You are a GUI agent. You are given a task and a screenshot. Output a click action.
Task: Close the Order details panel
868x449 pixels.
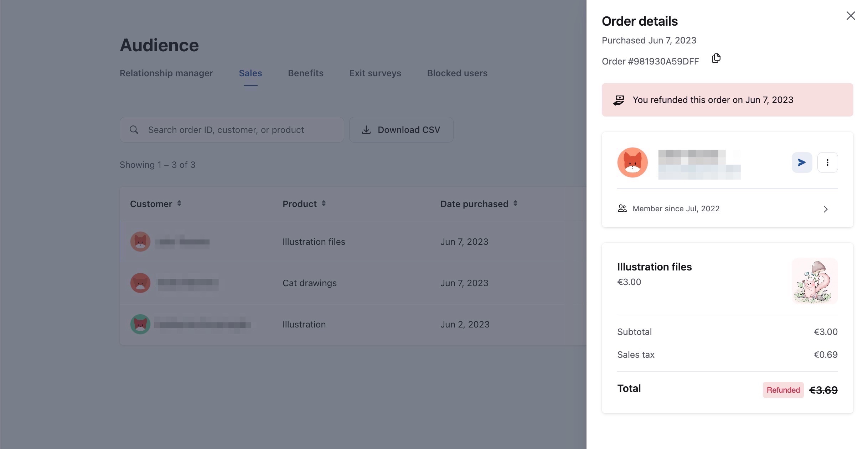point(851,16)
